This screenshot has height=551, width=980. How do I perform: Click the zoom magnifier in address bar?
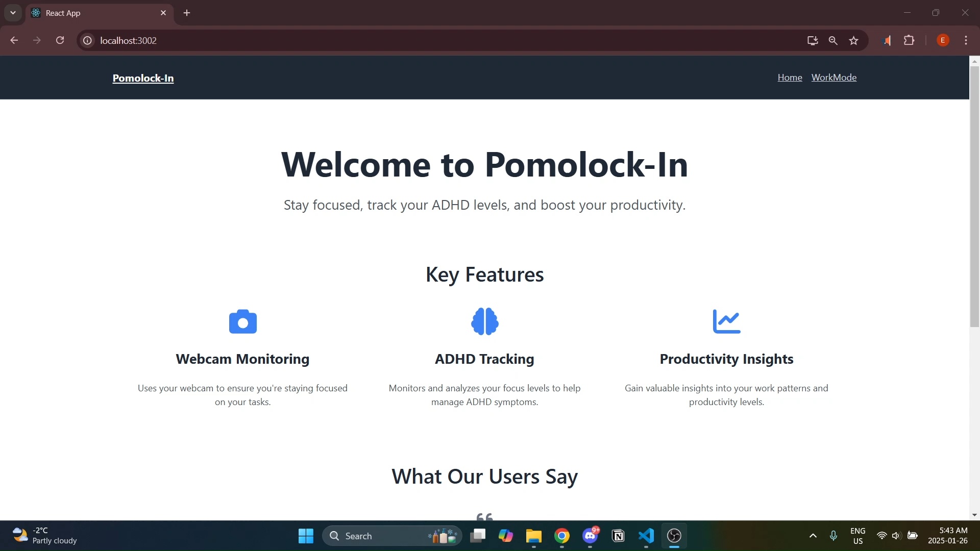[833, 40]
